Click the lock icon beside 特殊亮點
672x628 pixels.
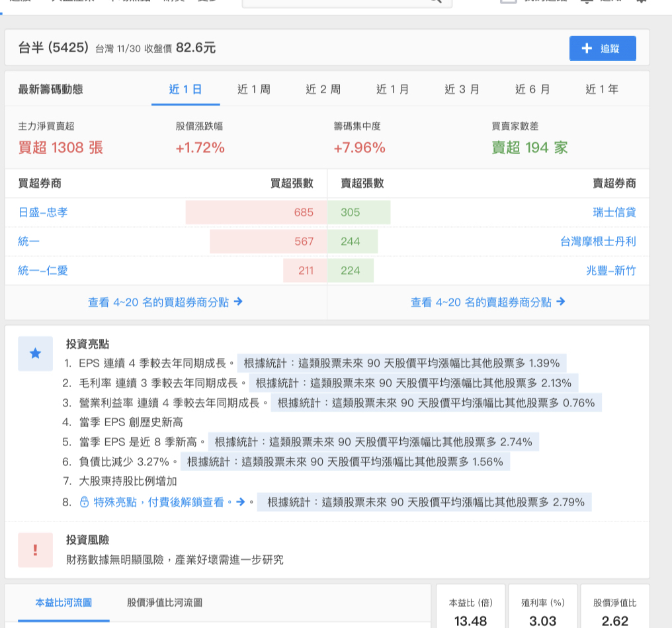click(84, 502)
